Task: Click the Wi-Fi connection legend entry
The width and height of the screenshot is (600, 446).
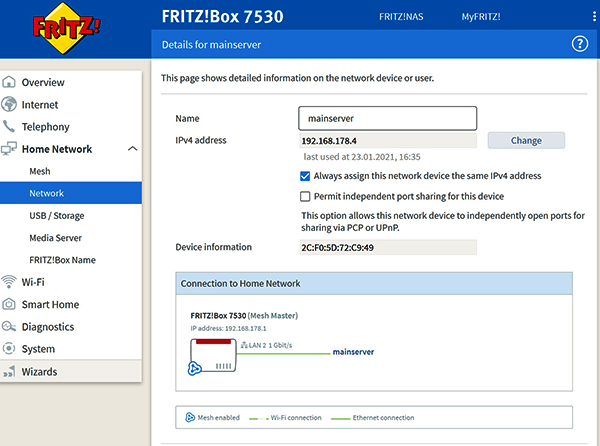Action: 285,418
